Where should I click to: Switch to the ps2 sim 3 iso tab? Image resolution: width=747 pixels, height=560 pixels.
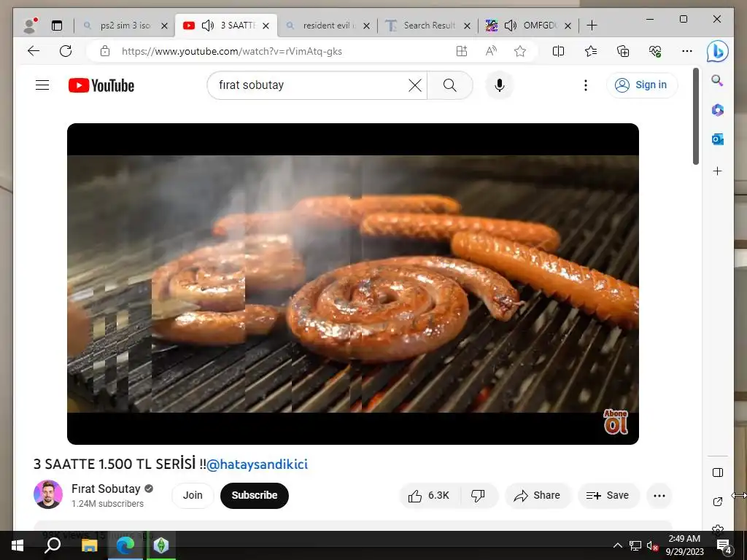(125, 26)
